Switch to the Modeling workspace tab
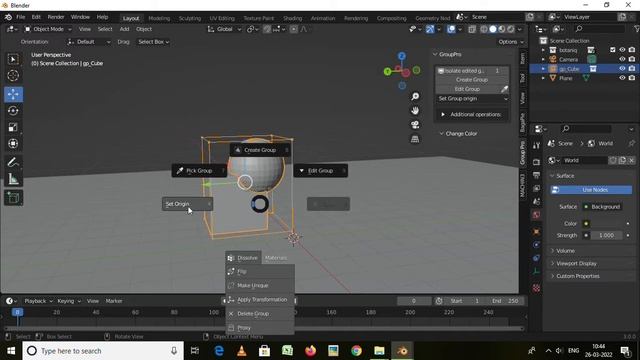The width and height of the screenshot is (640, 360). pyautogui.click(x=159, y=18)
